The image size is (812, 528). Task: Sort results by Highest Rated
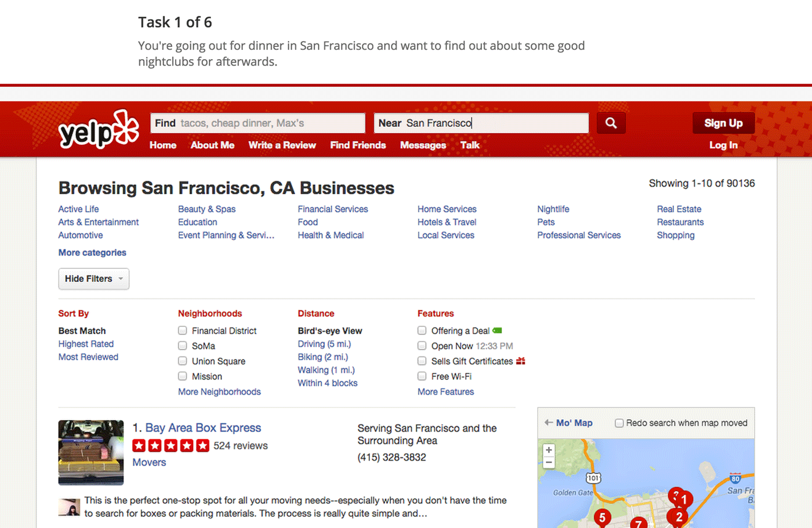[86, 344]
